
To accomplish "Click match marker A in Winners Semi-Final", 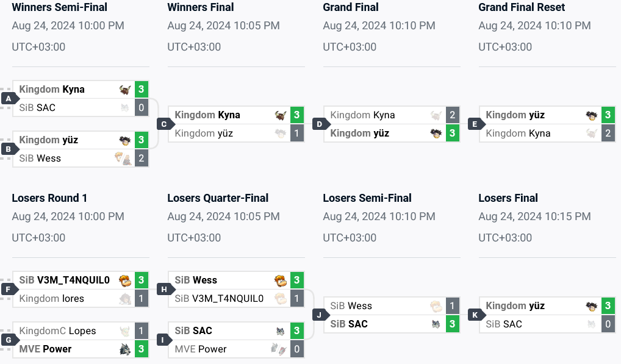I will point(8,98).
